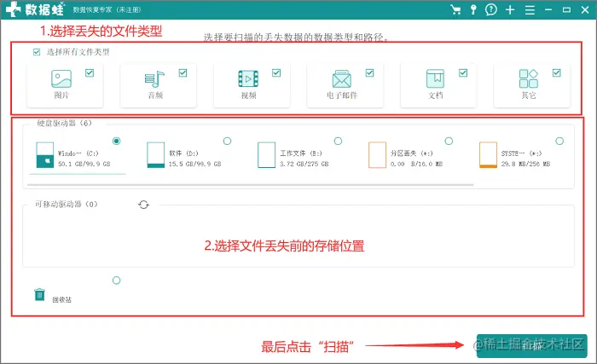Viewport: 597px width, 364px height.
Task: Click the plus icon in title bar
Action: click(x=510, y=10)
